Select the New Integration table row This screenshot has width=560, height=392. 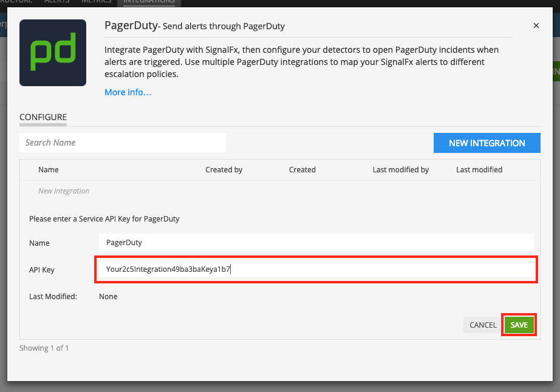pyautogui.click(x=64, y=191)
